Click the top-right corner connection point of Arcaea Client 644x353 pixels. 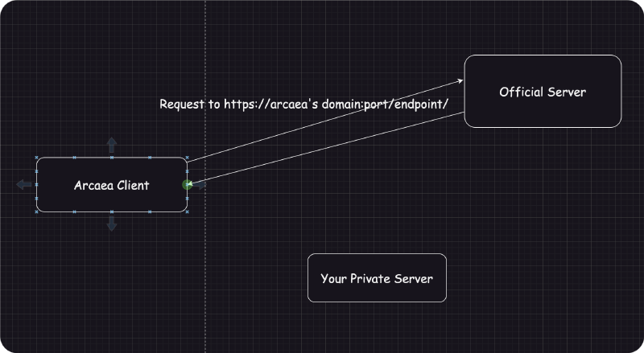pyautogui.click(x=187, y=158)
